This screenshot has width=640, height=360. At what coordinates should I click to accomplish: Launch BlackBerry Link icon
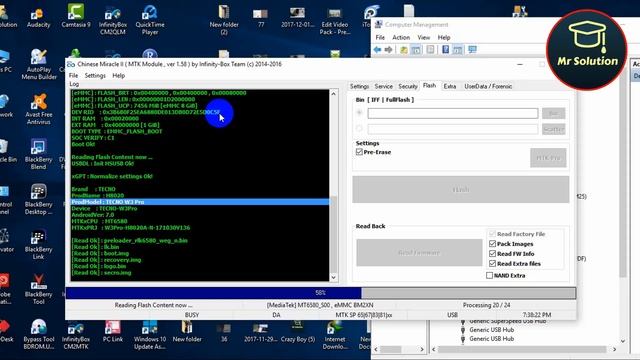click(38, 244)
